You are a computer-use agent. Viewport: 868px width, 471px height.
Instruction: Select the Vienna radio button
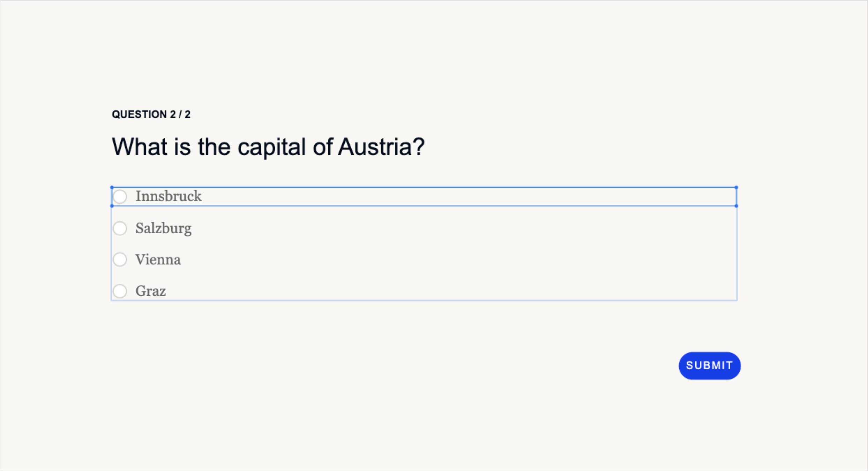(x=120, y=259)
